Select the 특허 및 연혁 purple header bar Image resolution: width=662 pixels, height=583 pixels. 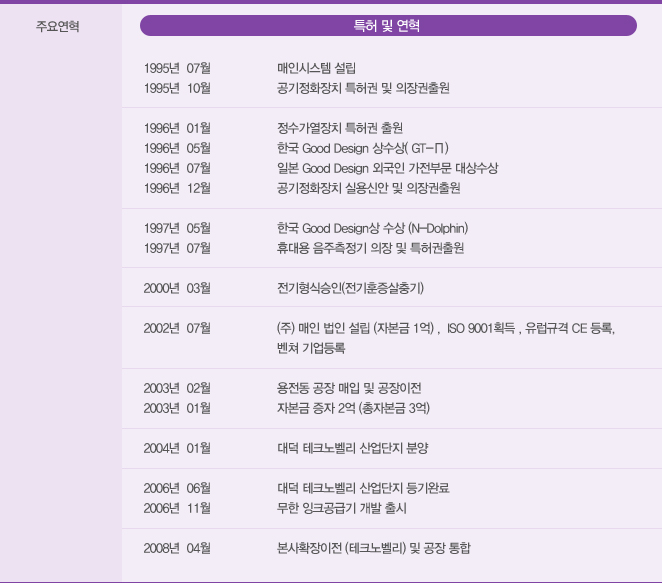(x=388, y=26)
